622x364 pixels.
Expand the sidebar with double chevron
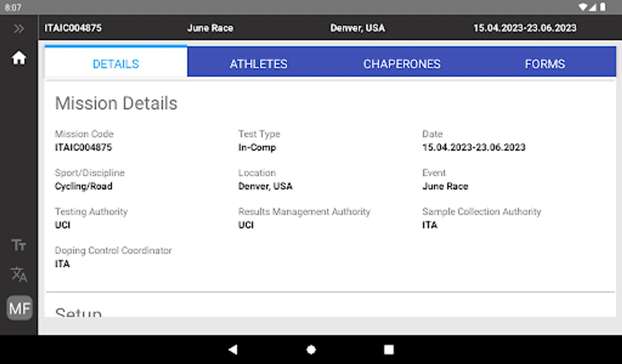pyautogui.click(x=19, y=29)
